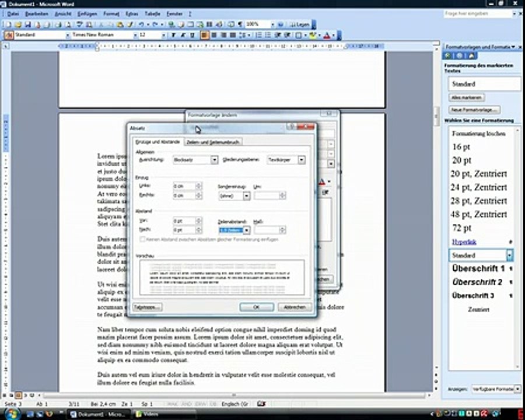Screen dimensions: 525x420
Task: Decrease the paragraph indent
Action: 278,35
